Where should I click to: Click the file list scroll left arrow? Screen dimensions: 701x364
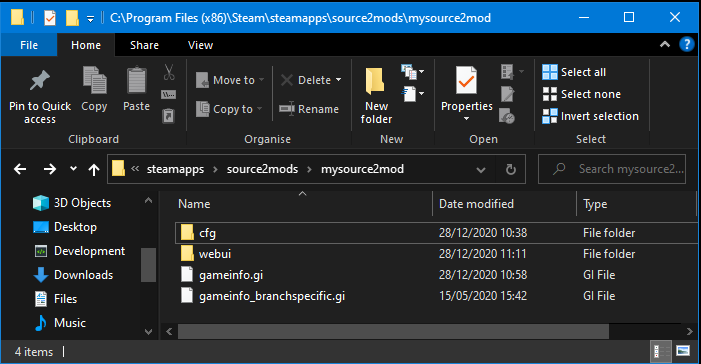click(169, 332)
